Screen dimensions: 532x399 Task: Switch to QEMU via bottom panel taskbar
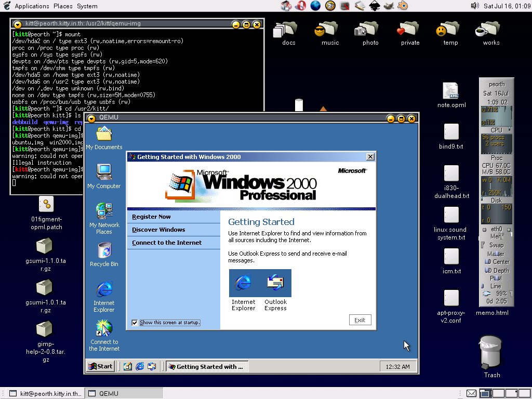point(124,393)
